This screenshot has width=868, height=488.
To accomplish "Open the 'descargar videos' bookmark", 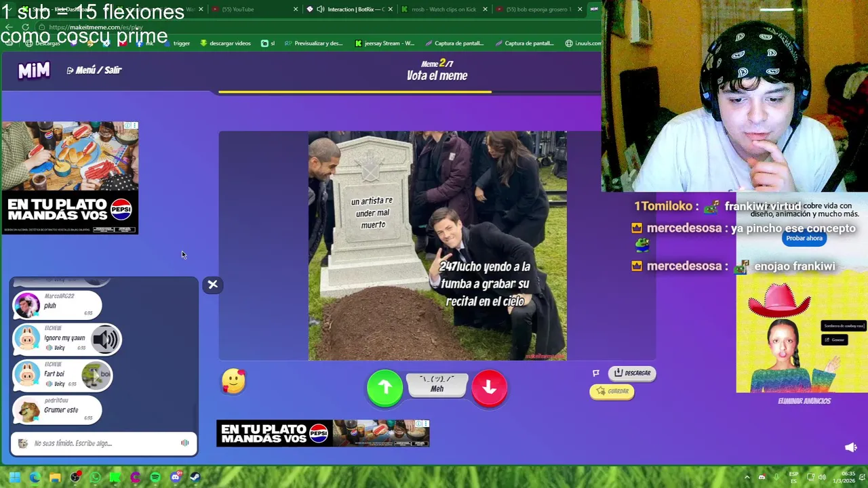I will [x=225, y=43].
